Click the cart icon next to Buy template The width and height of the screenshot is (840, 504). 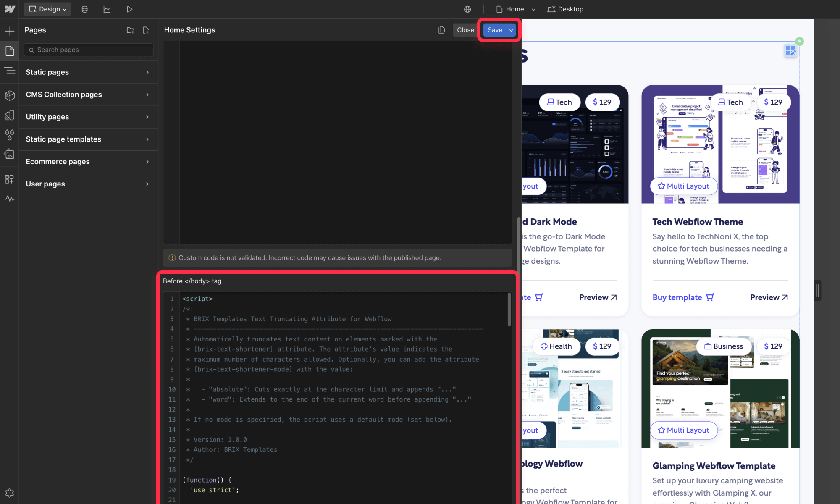click(710, 297)
